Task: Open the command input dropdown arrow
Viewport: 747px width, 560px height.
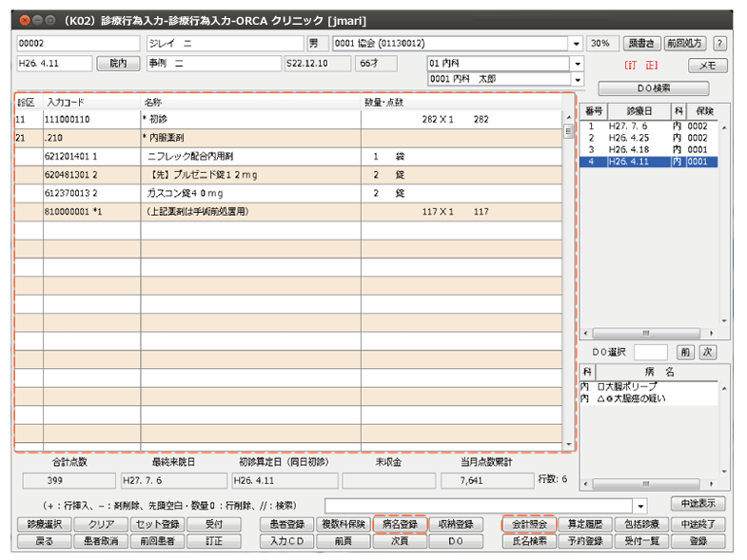Action: coord(640,506)
